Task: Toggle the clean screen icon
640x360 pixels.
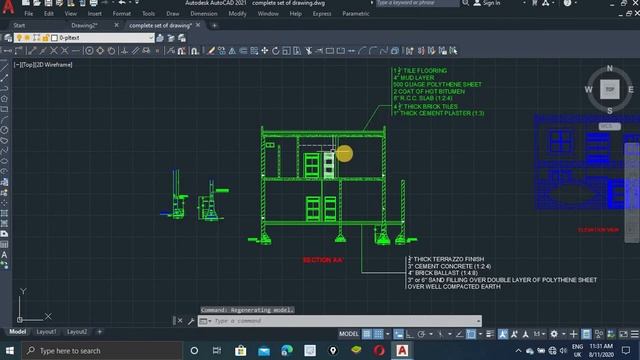Action: click(623, 334)
